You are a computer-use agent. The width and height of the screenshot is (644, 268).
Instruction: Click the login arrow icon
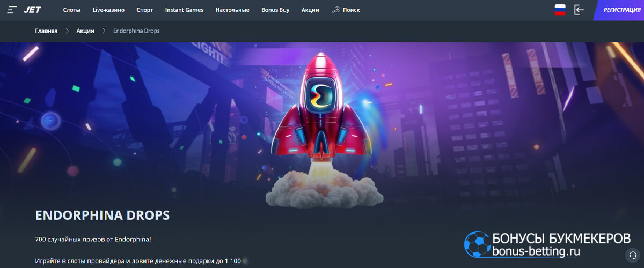pyautogui.click(x=579, y=10)
